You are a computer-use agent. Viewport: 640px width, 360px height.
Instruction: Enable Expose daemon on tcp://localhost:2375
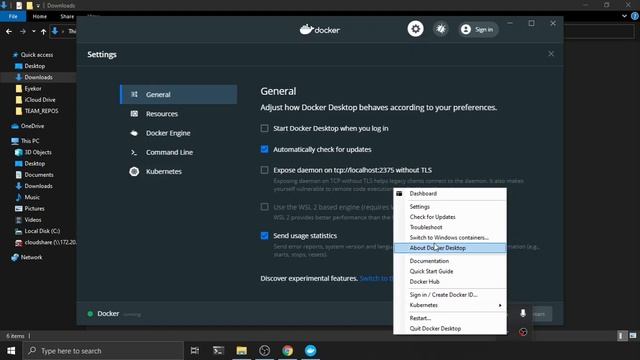tap(264, 170)
